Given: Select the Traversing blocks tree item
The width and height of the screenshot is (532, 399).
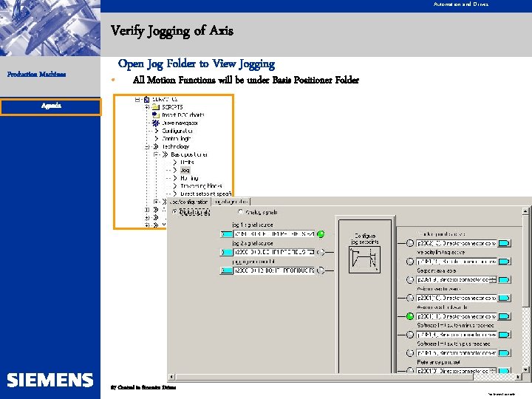Looking at the screenshot, I should pyautogui.click(x=201, y=186).
